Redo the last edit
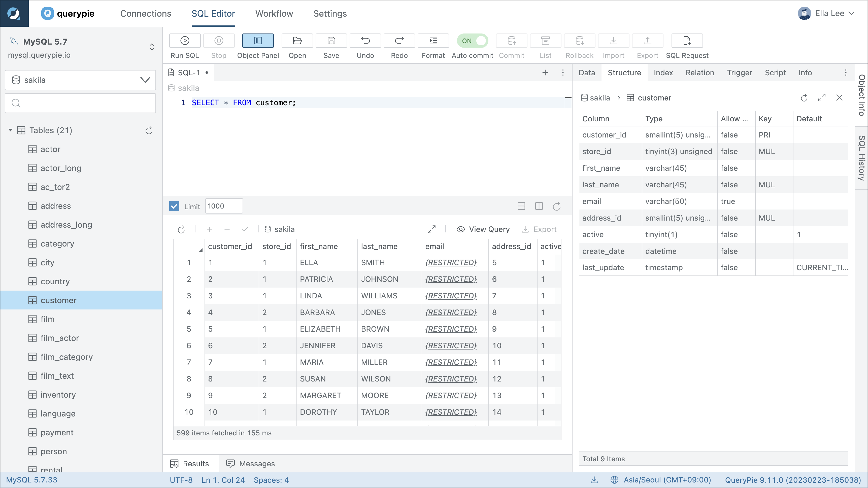 tap(399, 41)
